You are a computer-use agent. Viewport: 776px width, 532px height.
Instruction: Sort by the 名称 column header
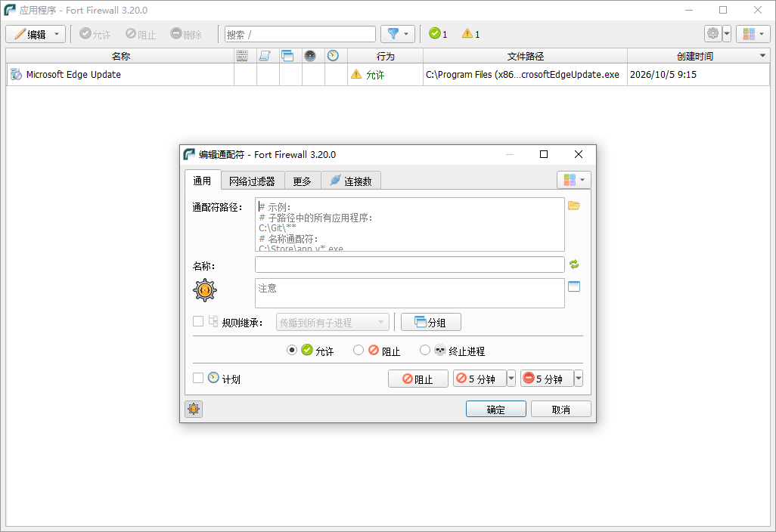pyautogui.click(x=120, y=56)
